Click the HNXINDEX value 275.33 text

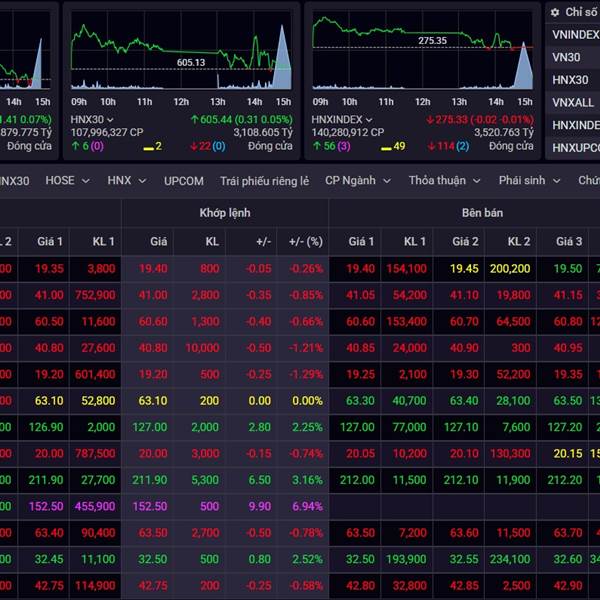click(452, 120)
